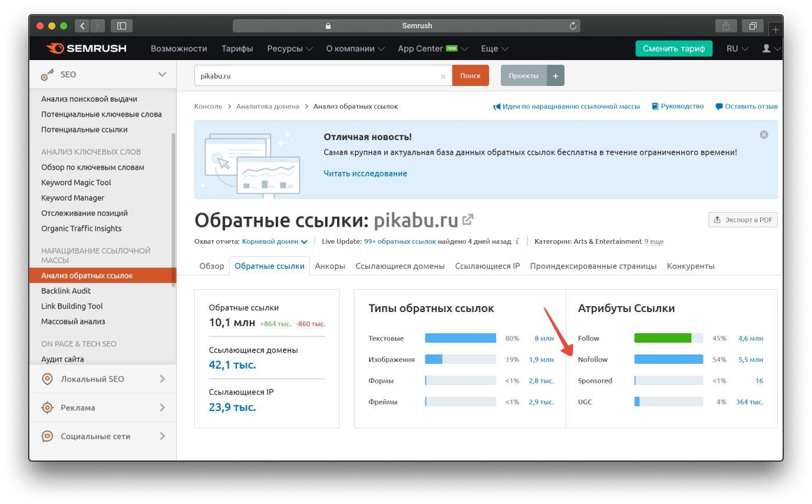The height and width of the screenshot is (504, 812).
Task: Open Руководство link
Action: (x=678, y=106)
